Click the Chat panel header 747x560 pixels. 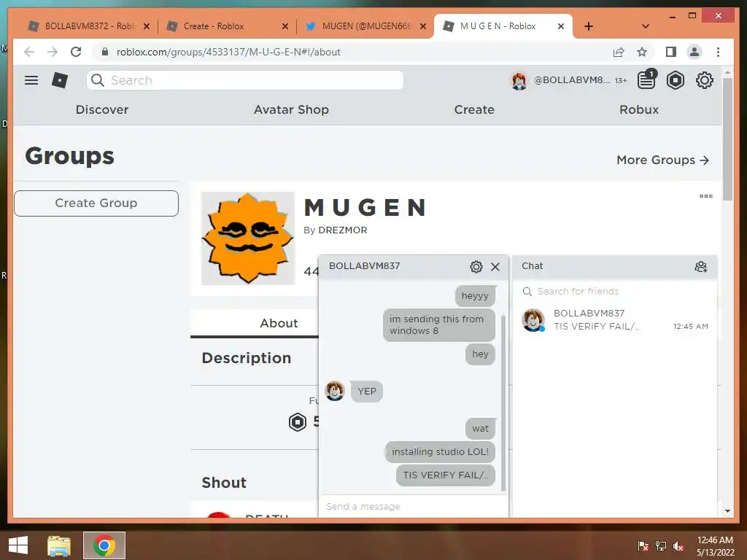coord(614,266)
